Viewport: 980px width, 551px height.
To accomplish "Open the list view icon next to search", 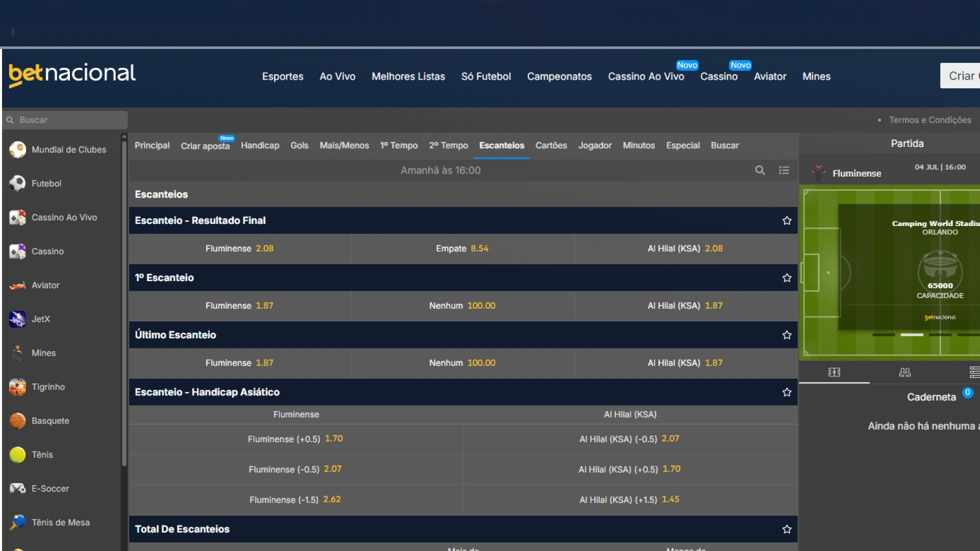I will tap(784, 170).
